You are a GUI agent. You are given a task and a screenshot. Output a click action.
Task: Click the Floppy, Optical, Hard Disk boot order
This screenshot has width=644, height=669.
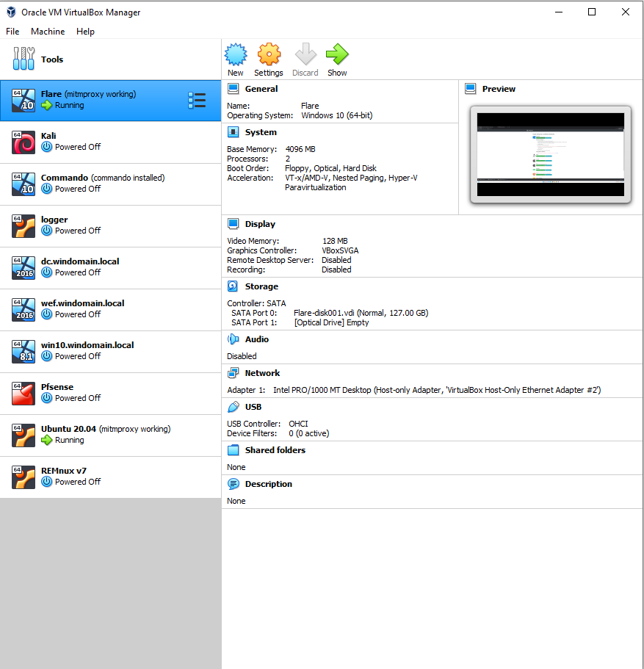(330, 168)
